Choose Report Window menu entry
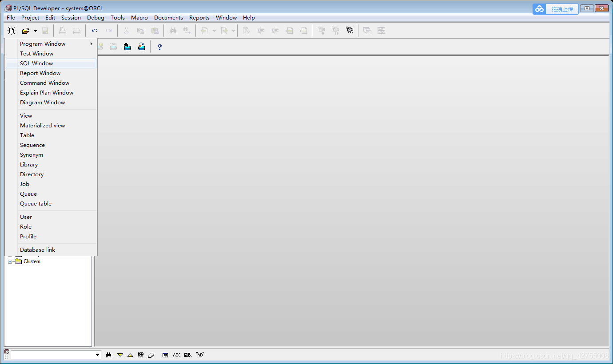This screenshot has width=613, height=364. [x=51, y=73]
